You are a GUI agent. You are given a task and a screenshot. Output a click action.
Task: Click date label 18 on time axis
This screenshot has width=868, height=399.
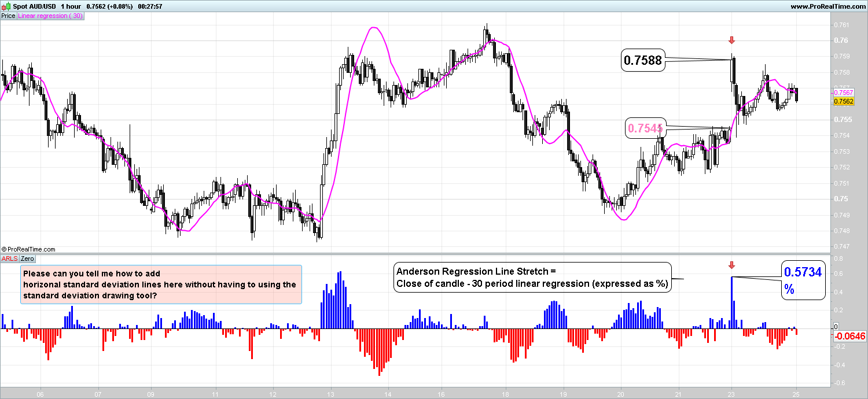(x=505, y=393)
